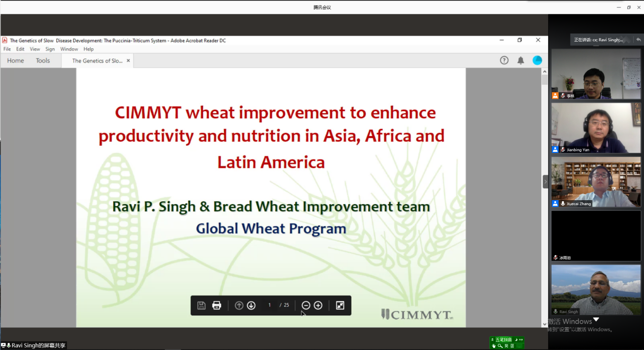Go to next page with down arrow
The height and width of the screenshot is (350, 644).
click(x=251, y=305)
